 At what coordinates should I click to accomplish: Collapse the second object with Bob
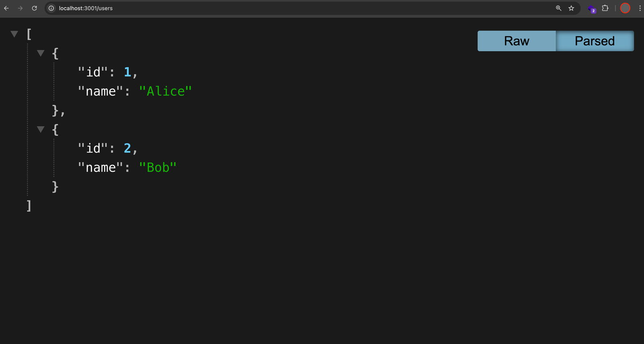click(x=41, y=129)
